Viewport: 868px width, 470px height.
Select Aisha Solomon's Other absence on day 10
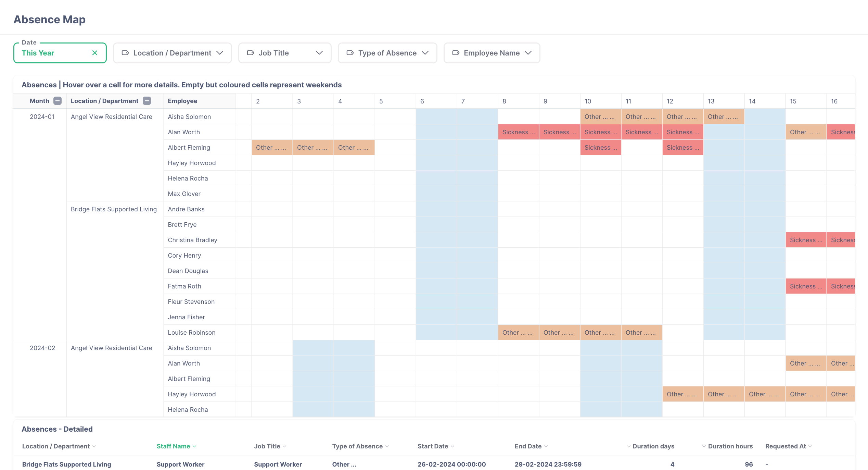(600, 116)
